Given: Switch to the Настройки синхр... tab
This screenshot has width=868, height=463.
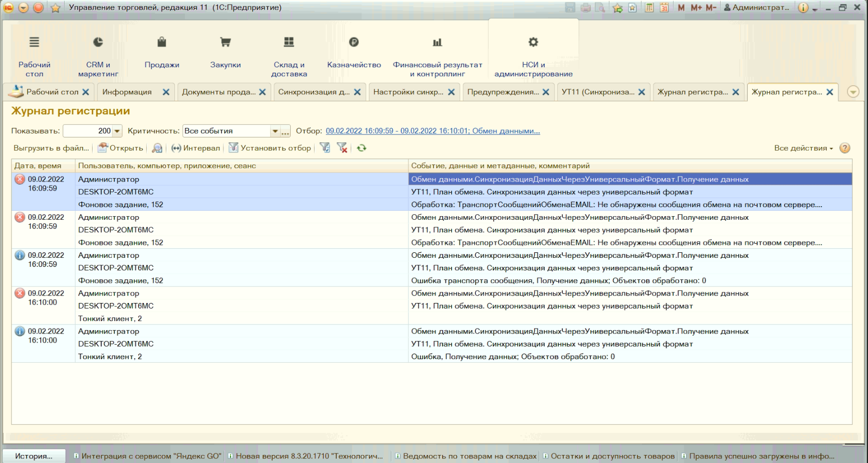Looking at the screenshot, I should coord(408,92).
